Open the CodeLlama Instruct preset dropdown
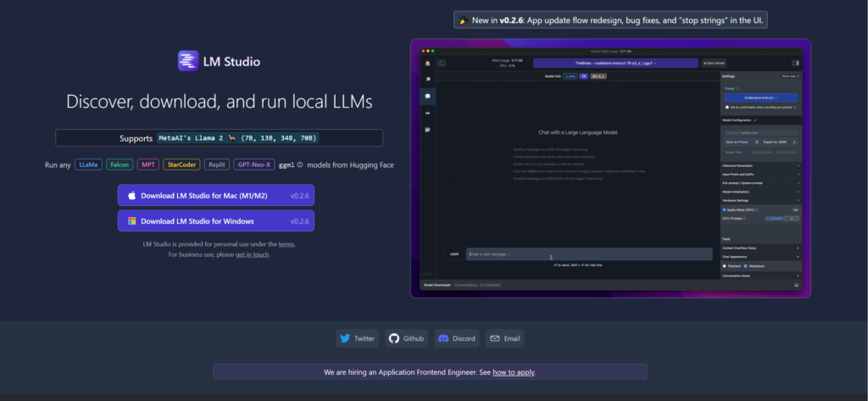The width and height of the screenshot is (868, 401). tap(760, 97)
